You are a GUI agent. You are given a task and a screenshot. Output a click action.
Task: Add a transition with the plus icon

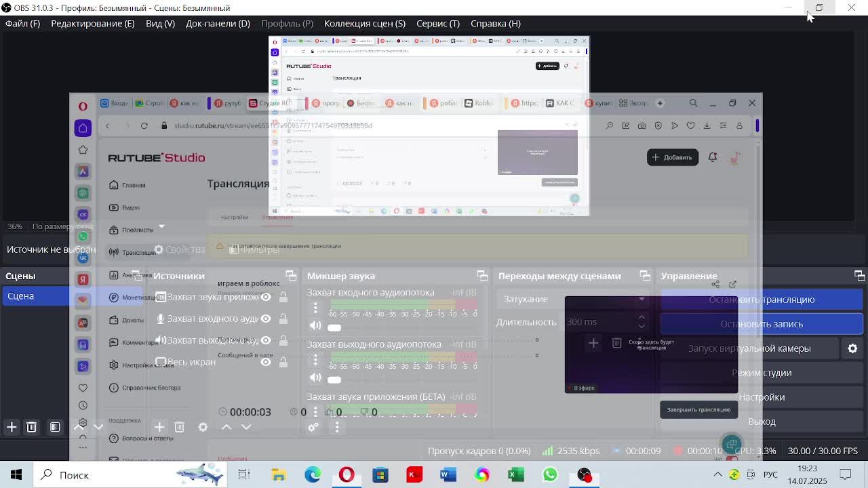click(x=593, y=344)
